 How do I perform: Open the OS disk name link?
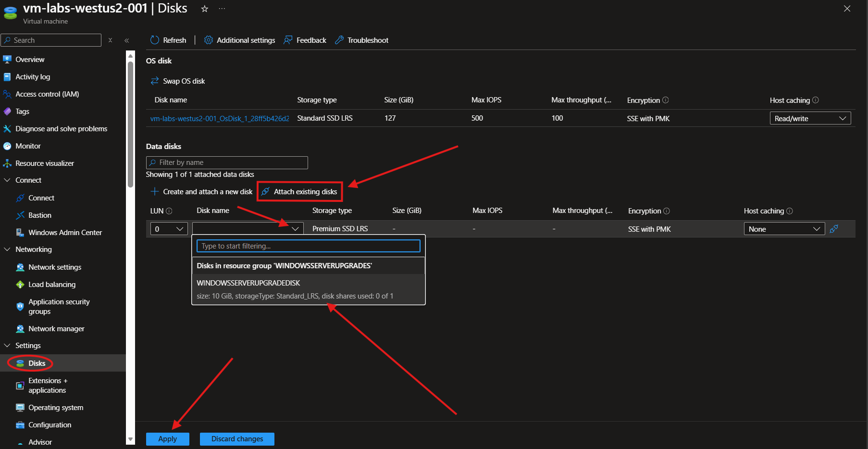(x=220, y=118)
